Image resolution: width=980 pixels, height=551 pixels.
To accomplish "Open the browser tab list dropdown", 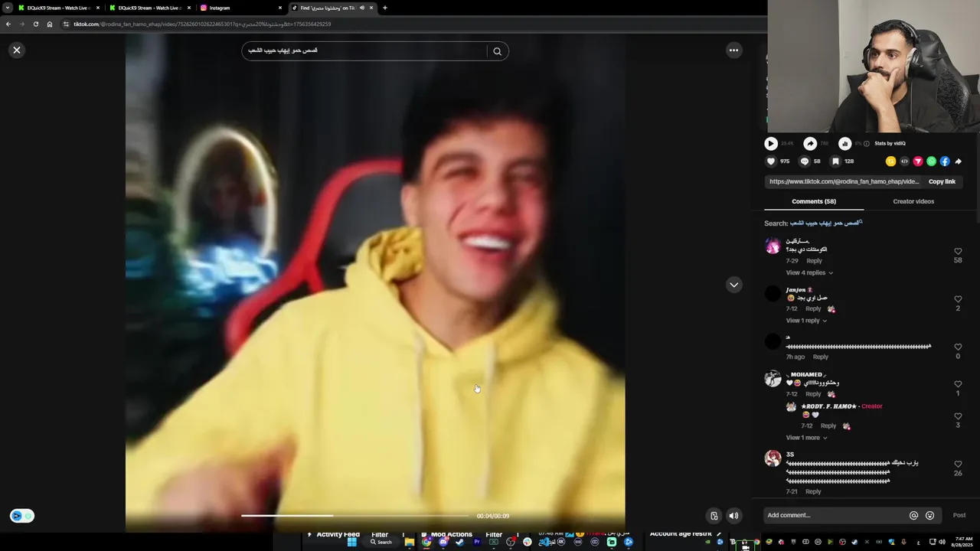I will [x=6, y=8].
